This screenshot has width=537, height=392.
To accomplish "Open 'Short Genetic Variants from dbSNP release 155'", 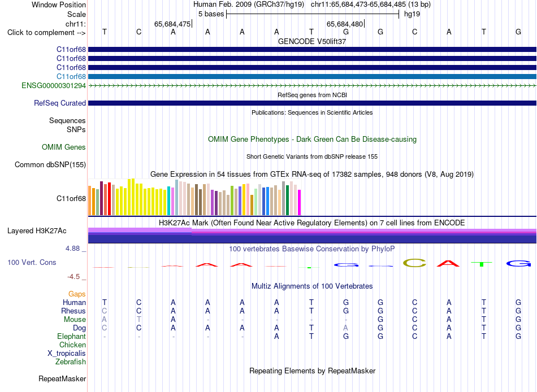I will 312,156.
